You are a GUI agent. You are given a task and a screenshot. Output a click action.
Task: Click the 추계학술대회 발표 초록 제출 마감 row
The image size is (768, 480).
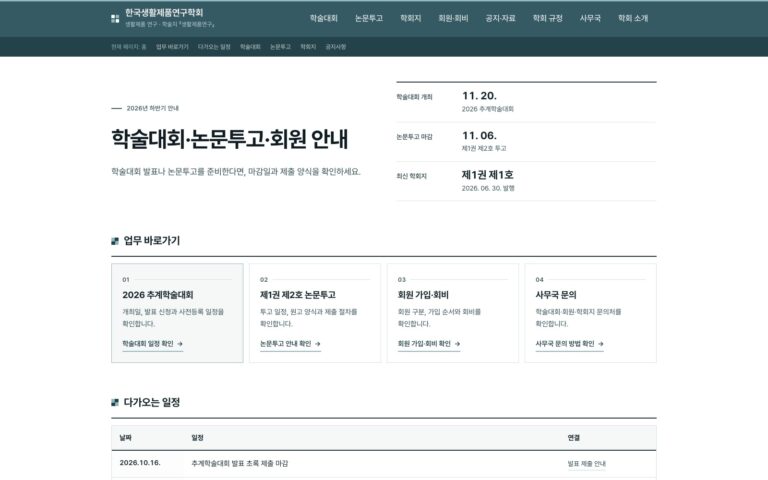pos(384,464)
